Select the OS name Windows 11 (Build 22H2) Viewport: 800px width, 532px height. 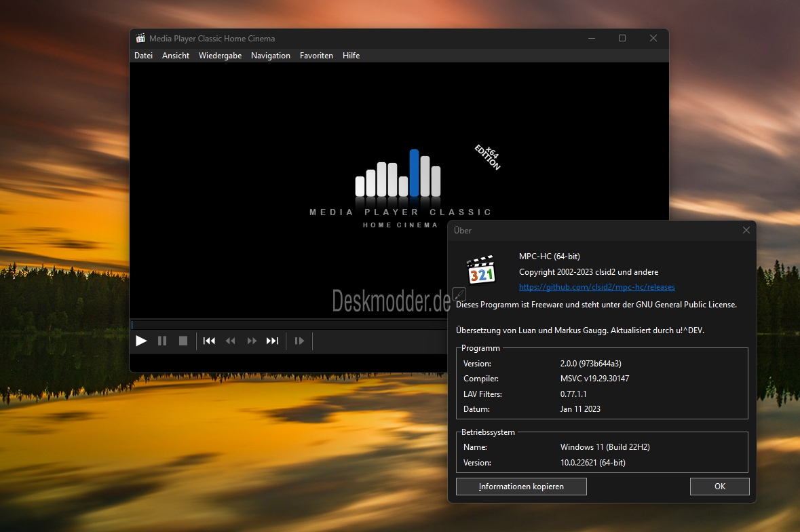pos(605,446)
